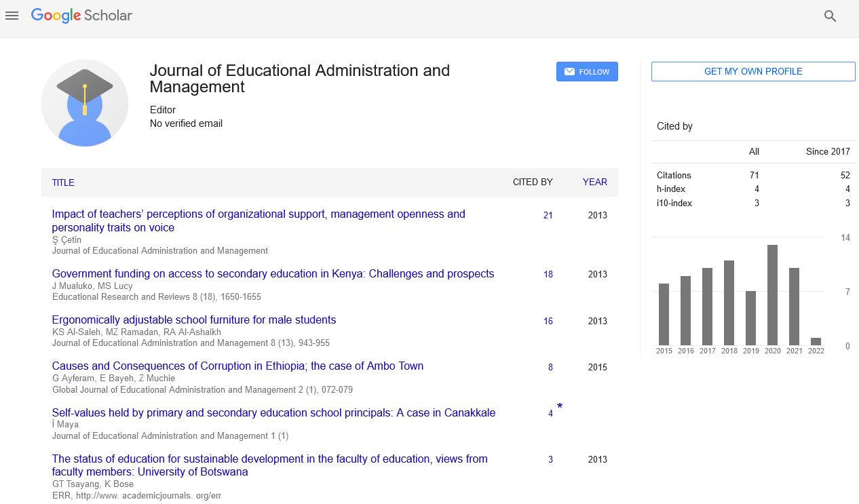Open the 'Ergonomically adjustable school furniture' article
The image size is (859, 504).
pyautogui.click(x=194, y=320)
